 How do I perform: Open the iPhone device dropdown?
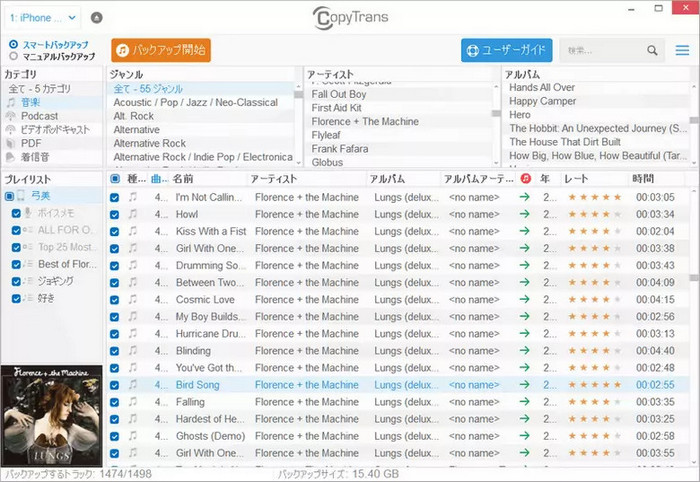[43, 18]
